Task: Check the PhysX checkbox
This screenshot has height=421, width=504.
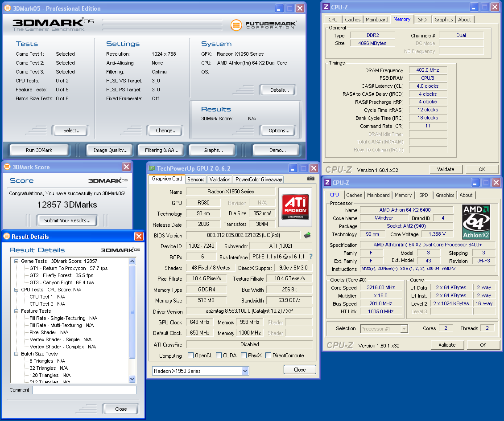Action: (244, 355)
